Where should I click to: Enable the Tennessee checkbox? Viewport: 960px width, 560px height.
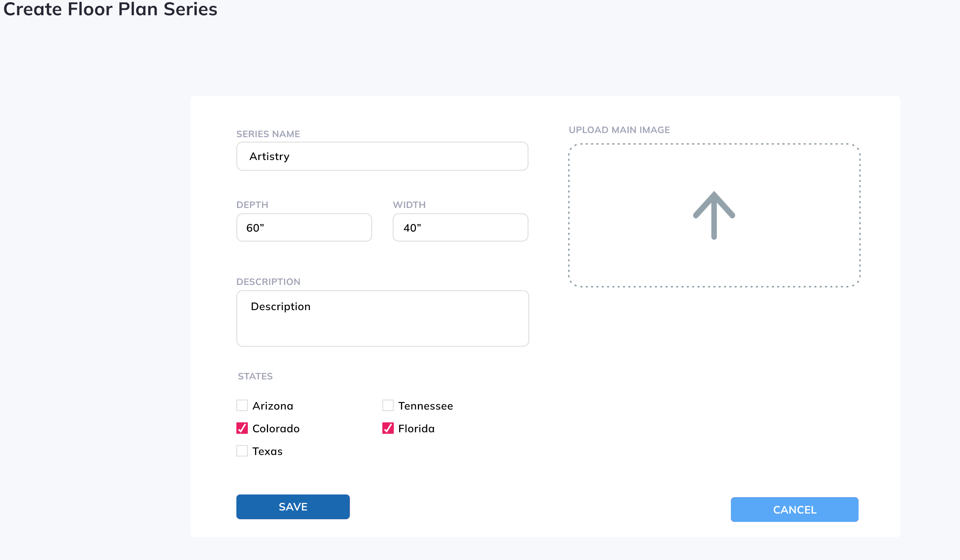point(388,405)
